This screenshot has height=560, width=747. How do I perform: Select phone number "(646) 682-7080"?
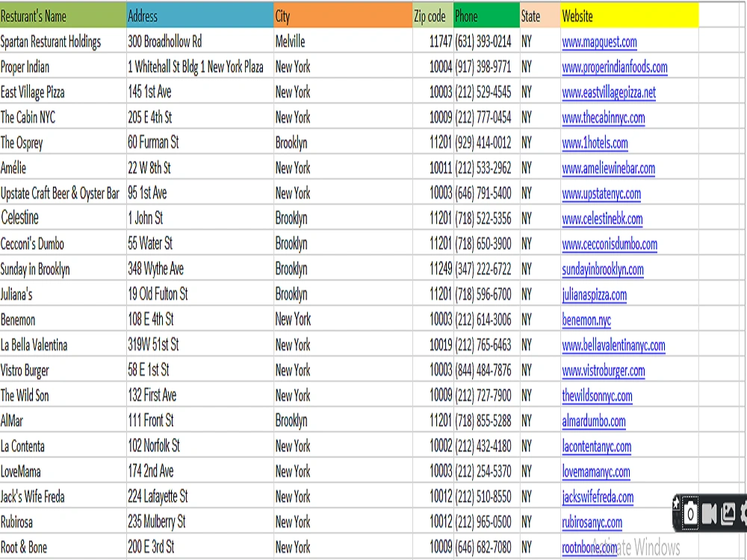pyautogui.click(x=486, y=547)
